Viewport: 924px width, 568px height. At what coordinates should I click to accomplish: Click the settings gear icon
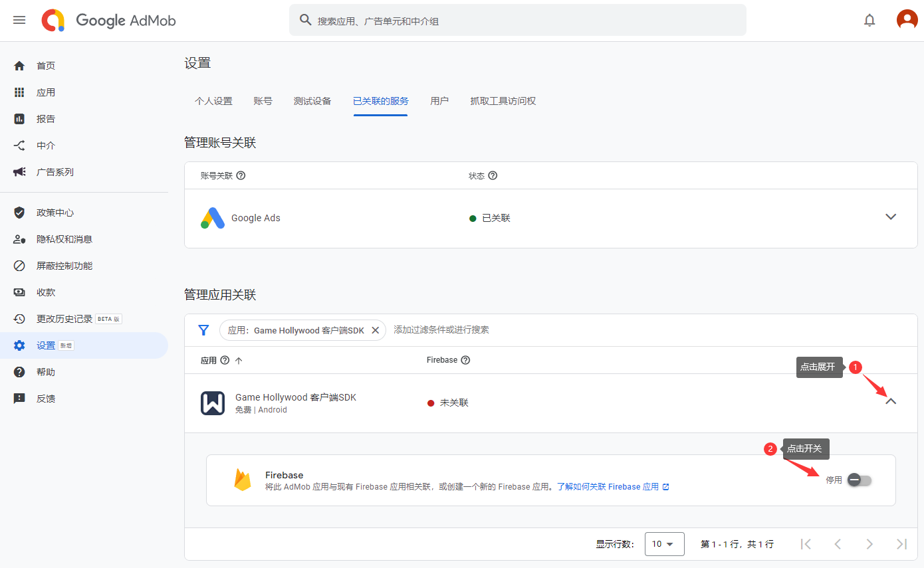(x=19, y=345)
